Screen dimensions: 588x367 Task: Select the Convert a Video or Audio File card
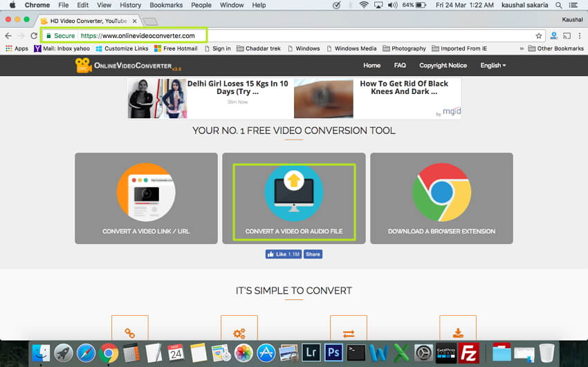pos(293,198)
